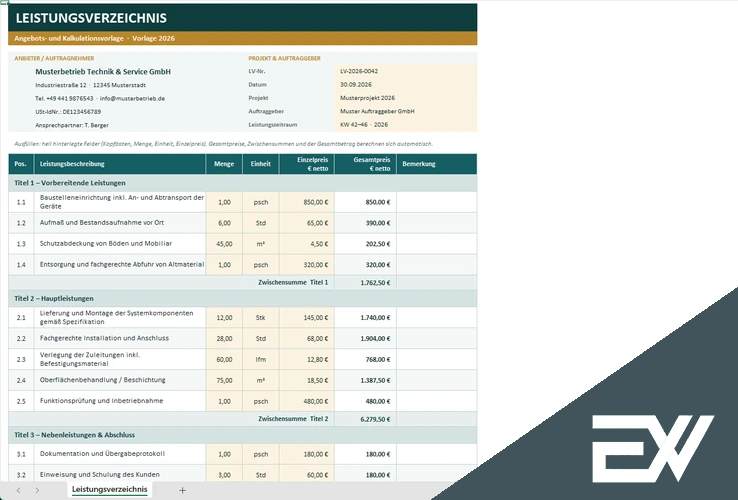This screenshot has width=738, height=500.
Task: Select Menge 45,00 for Schutzabdeckung
Action: [x=224, y=244]
